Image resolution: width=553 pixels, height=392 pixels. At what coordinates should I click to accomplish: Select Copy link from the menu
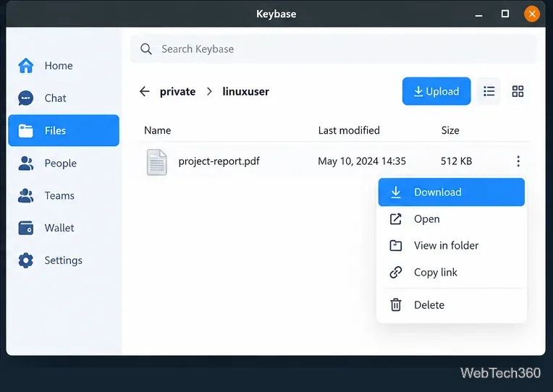pos(452,273)
